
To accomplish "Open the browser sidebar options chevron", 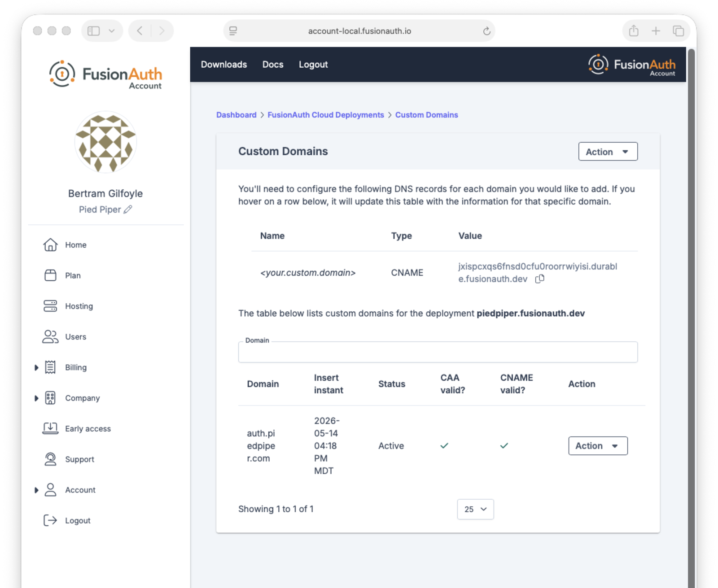I will click(112, 31).
